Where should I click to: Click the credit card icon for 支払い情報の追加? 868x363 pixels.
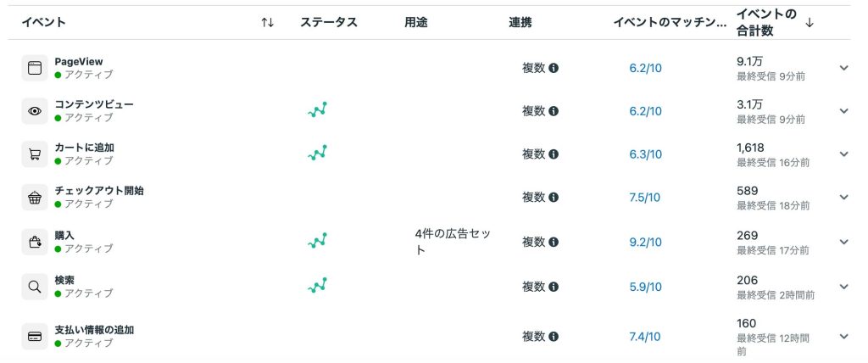click(34, 337)
